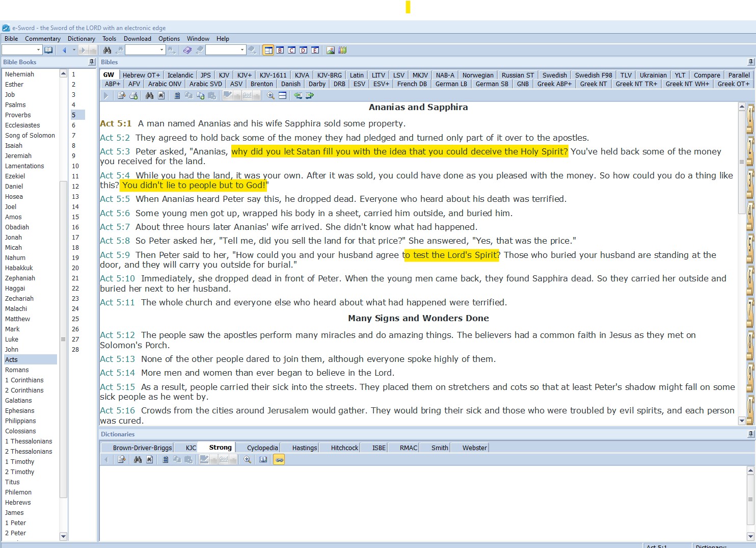Switch to layout E (Editor view)
Screen dimensions: 756x548
click(x=315, y=50)
